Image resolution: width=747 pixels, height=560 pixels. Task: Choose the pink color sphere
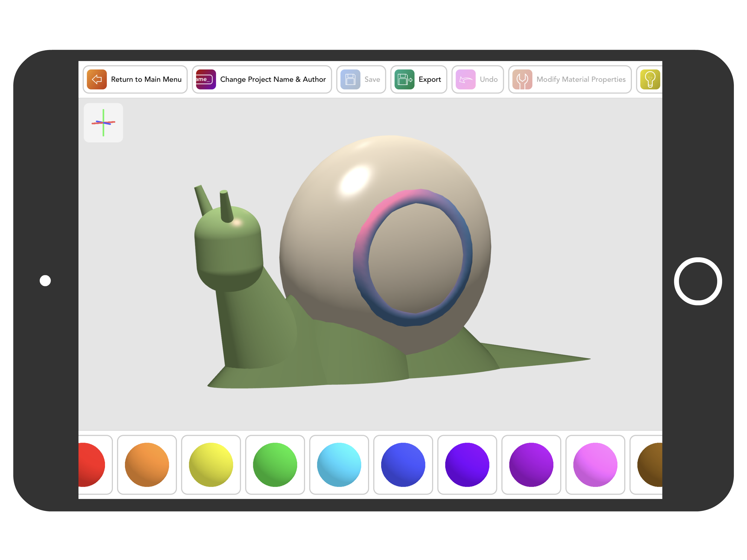tap(595, 465)
